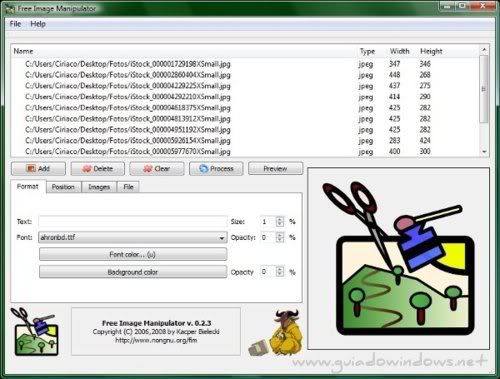Viewport: 500px width, 379px height.
Task: Select file iStock_000004292210XSmall.jpg
Action: click(128, 97)
